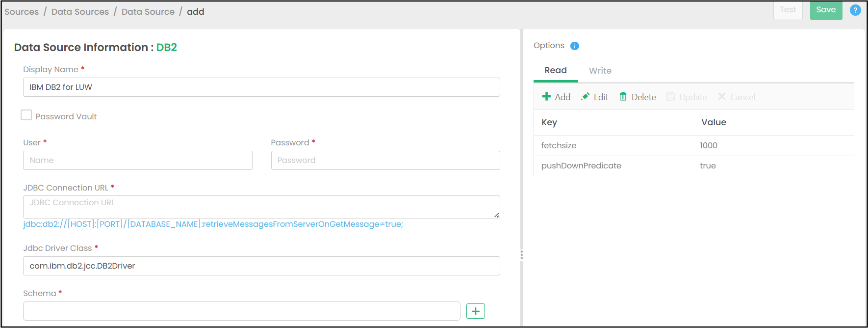The width and height of the screenshot is (868, 328).
Task: Open the Options info tooltip icon
Action: click(575, 46)
